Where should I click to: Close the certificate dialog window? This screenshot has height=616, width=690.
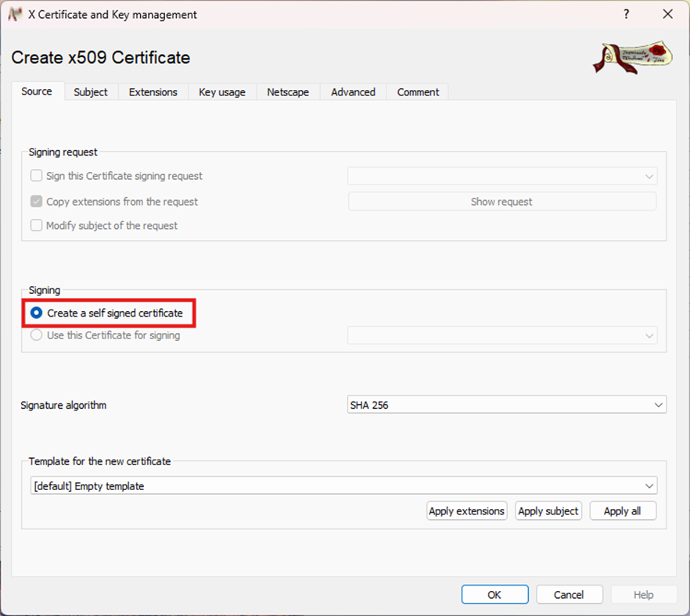667,14
